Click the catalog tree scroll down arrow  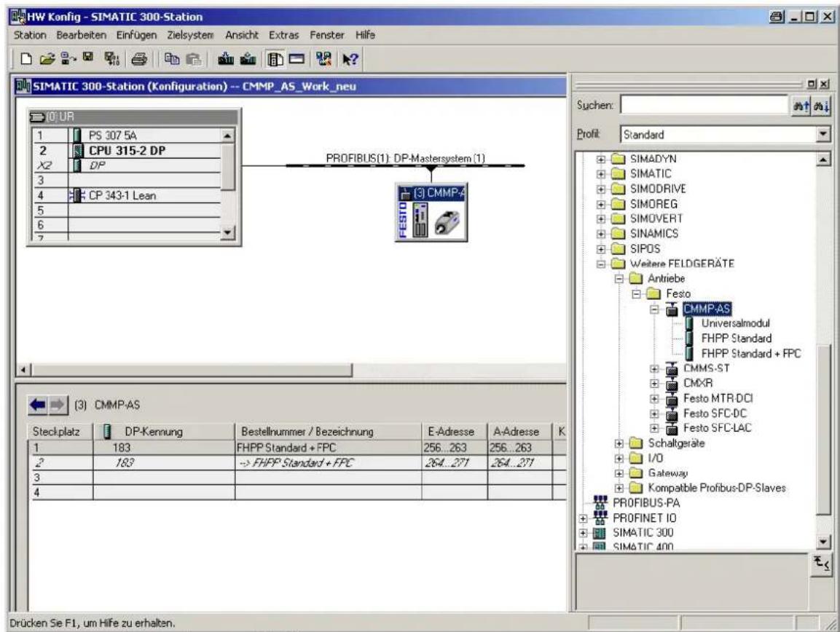(x=823, y=542)
